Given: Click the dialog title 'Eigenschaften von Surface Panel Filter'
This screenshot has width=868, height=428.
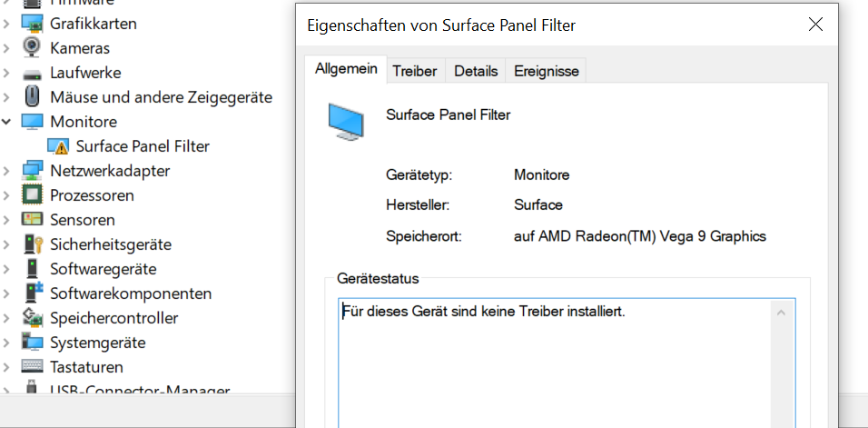Looking at the screenshot, I should point(441,25).
